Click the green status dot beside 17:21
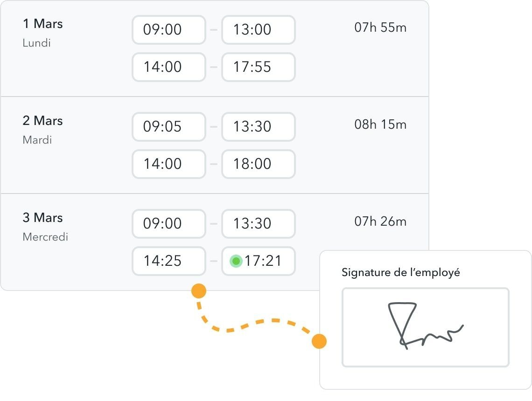 (236, 261)
